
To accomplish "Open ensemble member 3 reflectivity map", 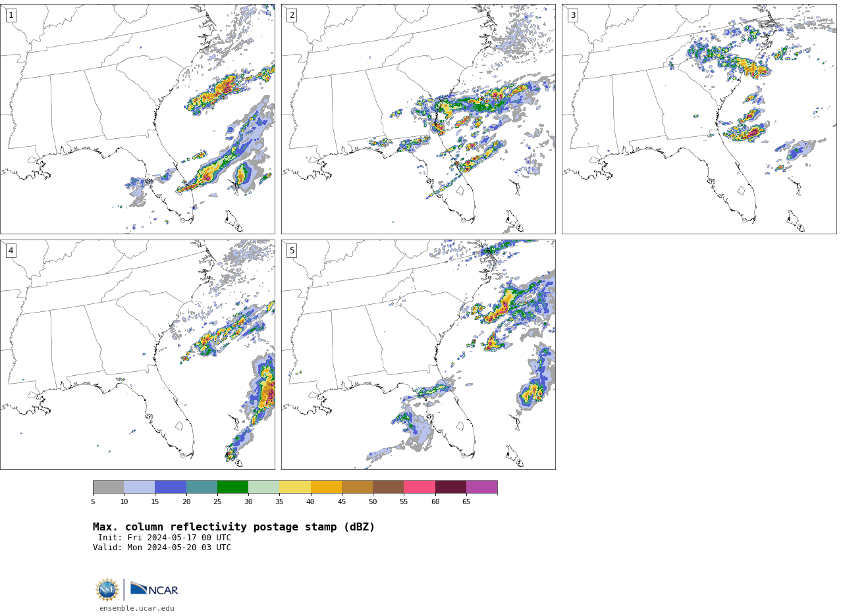I will [x=699, y=119].
